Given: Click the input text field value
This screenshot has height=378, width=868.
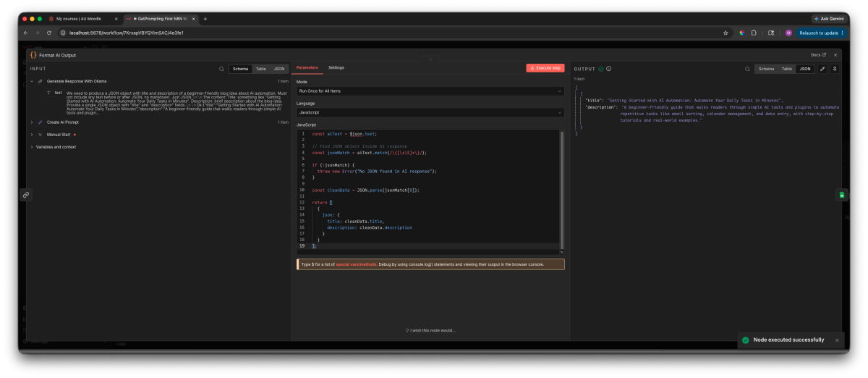Looking at the screenshot, I should tap(177, 104).
